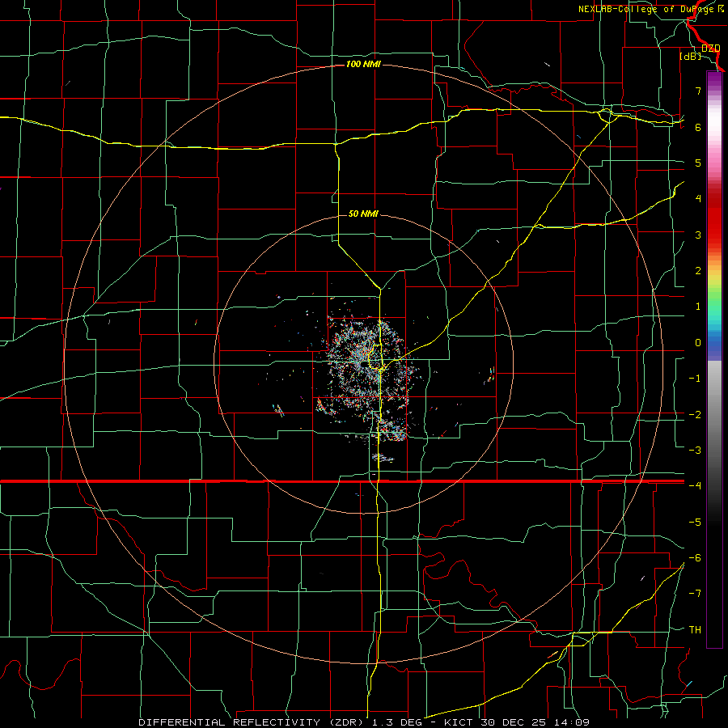Screen dimensions: 728x728
Task: Click the TH threshold label on scale
Action: 695,629
